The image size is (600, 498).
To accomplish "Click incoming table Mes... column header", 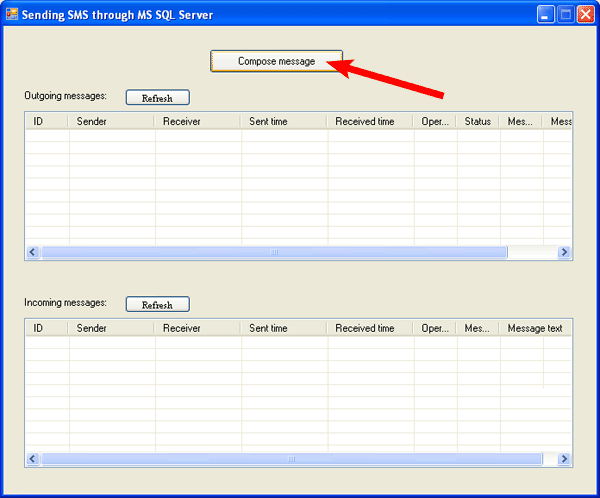I will click(478, 328).
